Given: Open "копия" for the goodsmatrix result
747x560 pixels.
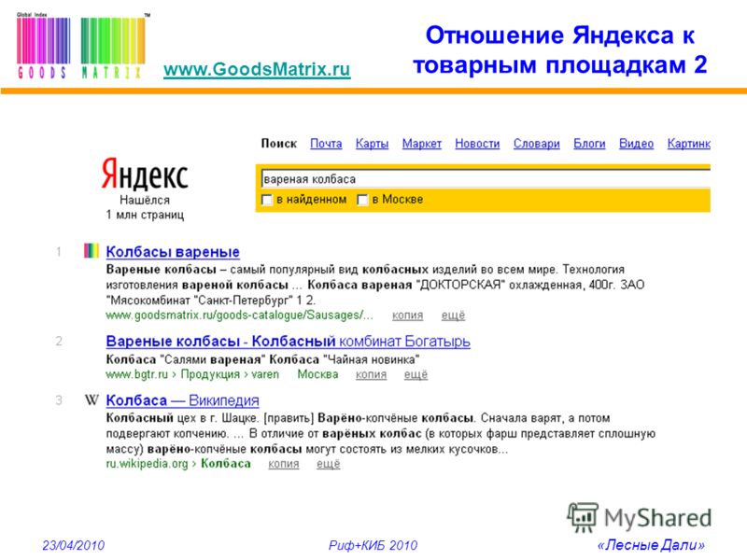Looking at the screenshot, I should coord(408,315).
